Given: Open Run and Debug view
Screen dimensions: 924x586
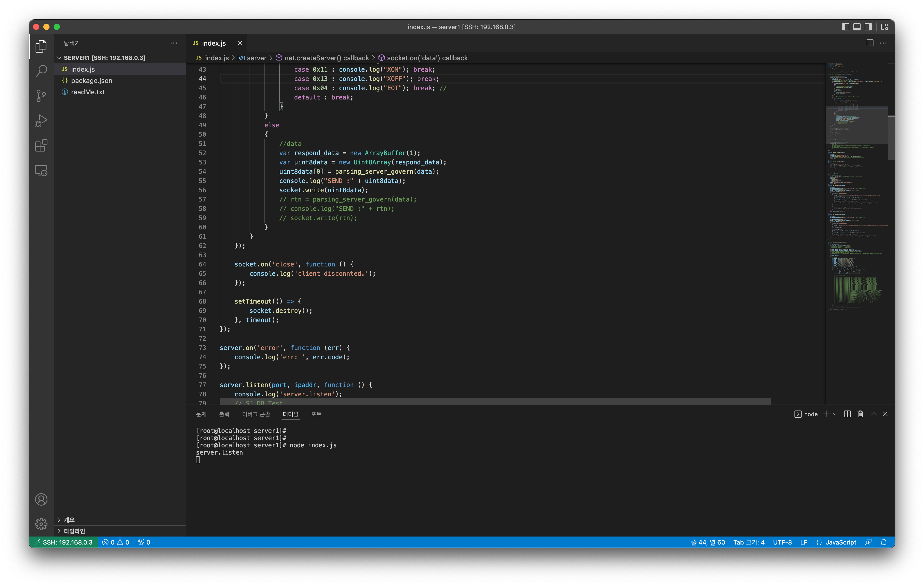Looking at the screenshot, I should coord(41,120).
